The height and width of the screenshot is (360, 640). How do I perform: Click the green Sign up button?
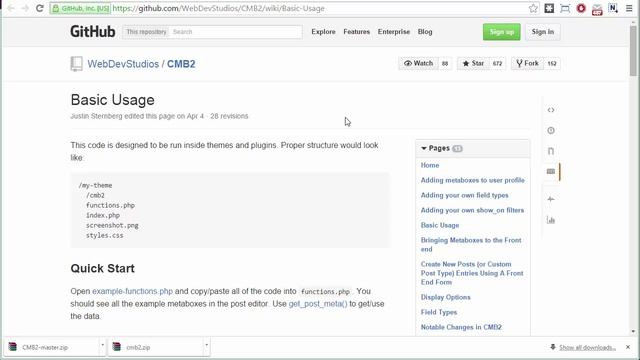502,32
